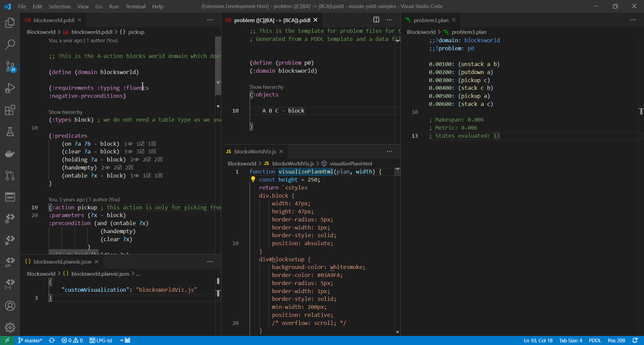Open the Extensions view icon

(x=10, y=110)
